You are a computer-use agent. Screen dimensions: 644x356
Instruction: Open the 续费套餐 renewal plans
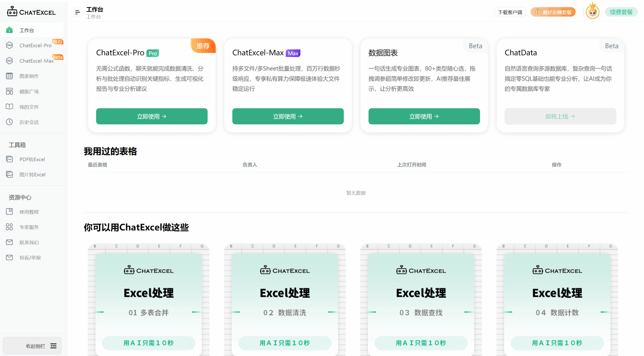click(x=621, y=12)
